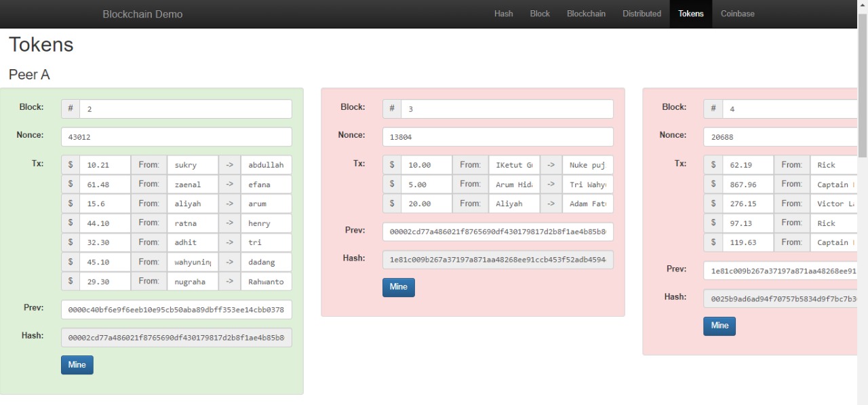This screenshot has width=868, height=405.
Task: Edit recipient field Tri Wahy
Action: coord(588,185)
